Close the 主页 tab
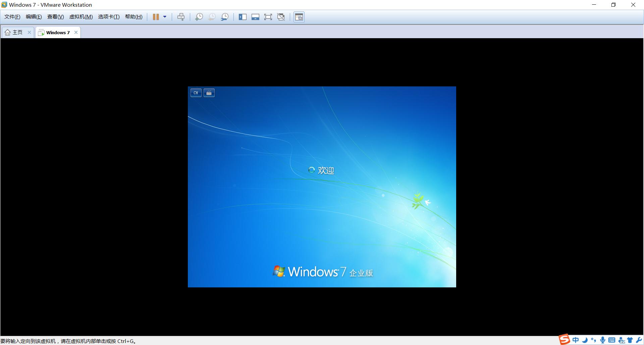Viewport: 644px width, 345px height. pos(29,32)
